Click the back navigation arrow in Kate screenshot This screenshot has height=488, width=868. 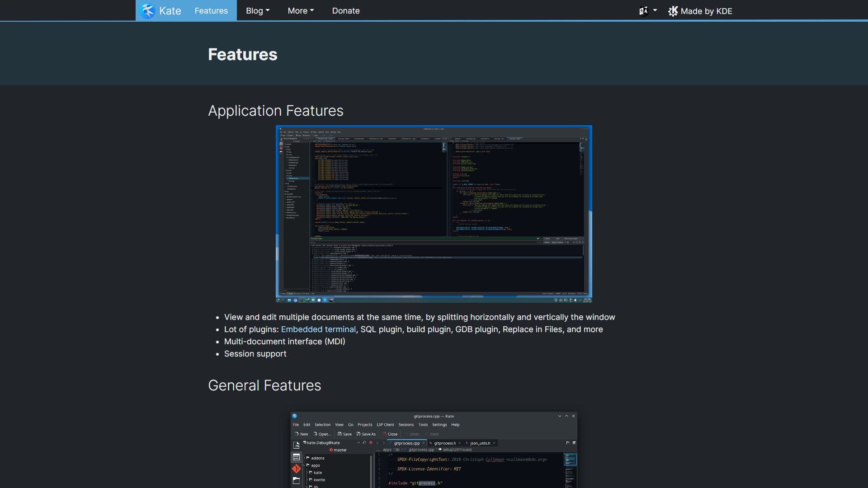377,443
